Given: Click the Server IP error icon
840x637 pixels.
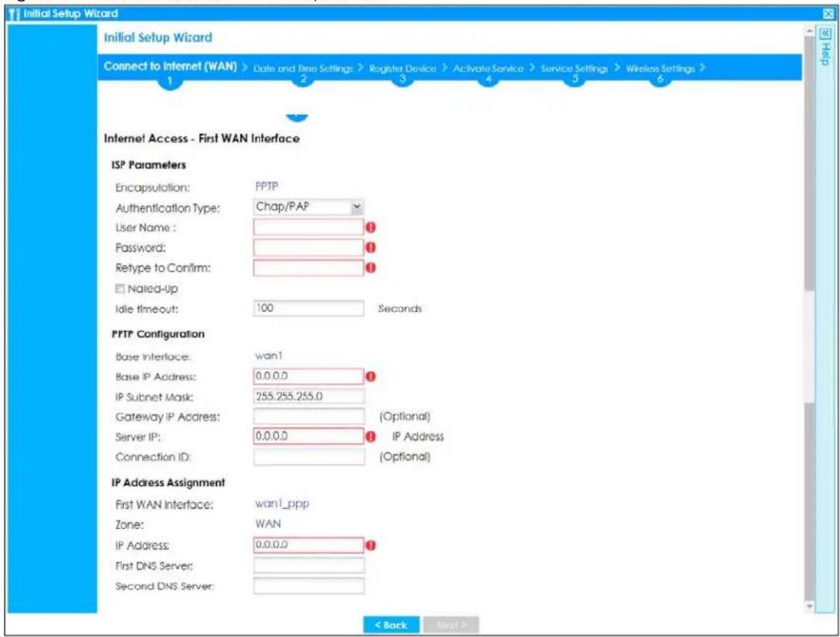Looking at the screenshot, I should point(370,436).
